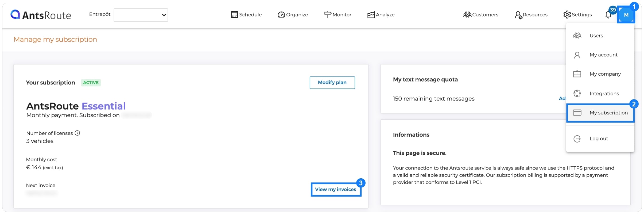Click the Monitor signpost icon

tap(328, 15)
